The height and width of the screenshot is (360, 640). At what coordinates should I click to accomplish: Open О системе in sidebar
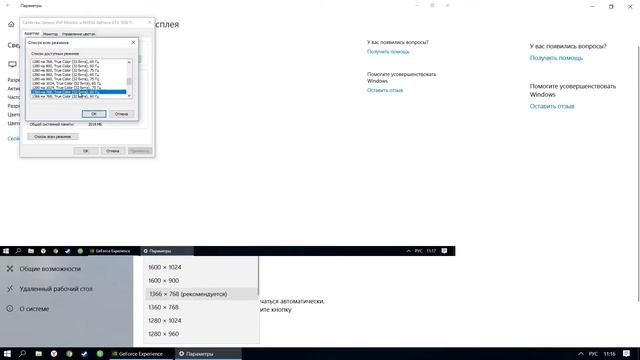34,309
